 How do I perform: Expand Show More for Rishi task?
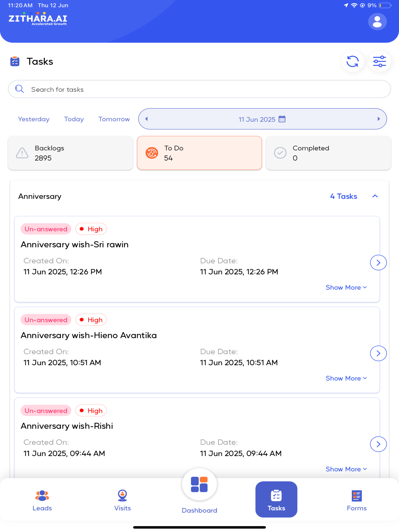coord(346,469)
